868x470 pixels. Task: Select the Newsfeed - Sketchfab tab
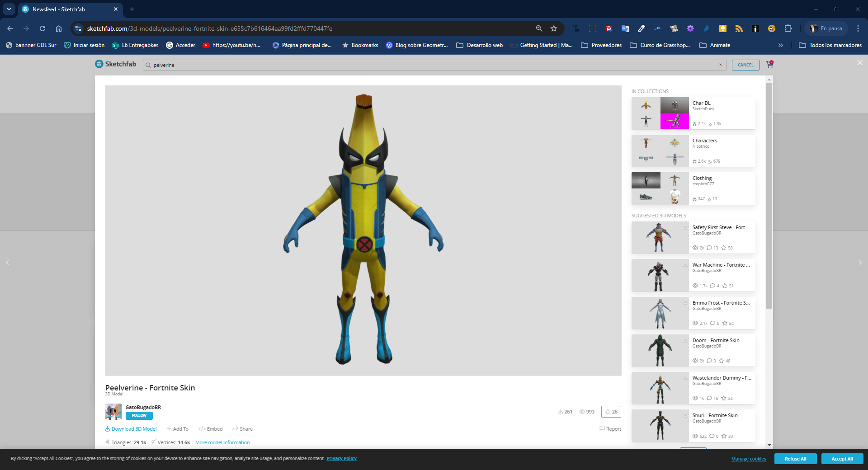tap(70, 9)
